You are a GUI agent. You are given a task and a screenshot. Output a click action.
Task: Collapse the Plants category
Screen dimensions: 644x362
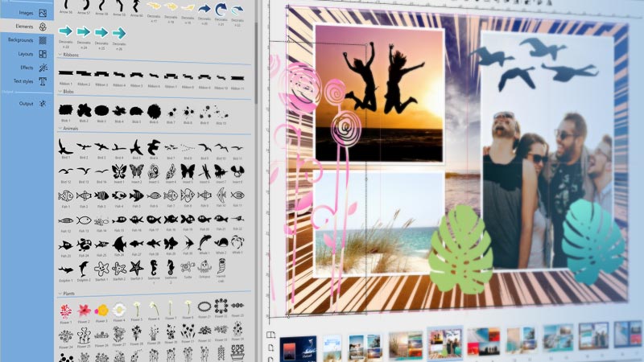click(x=58, y=295)
